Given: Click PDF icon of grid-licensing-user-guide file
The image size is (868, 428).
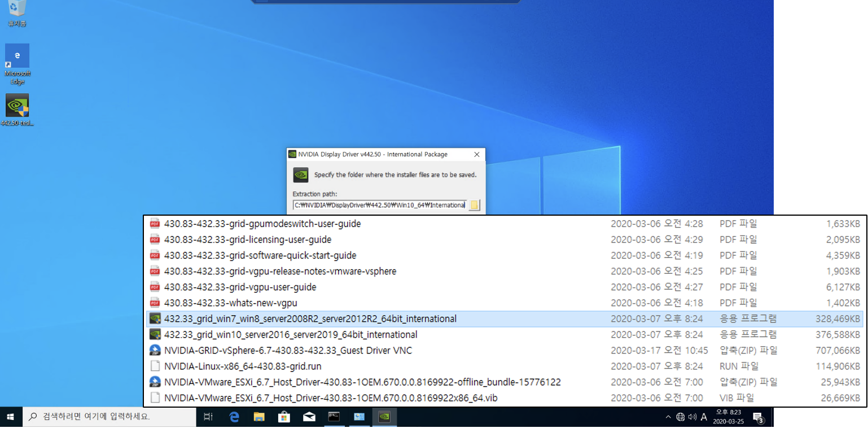Looking at the screenshot, I should (x=155, y=239).
